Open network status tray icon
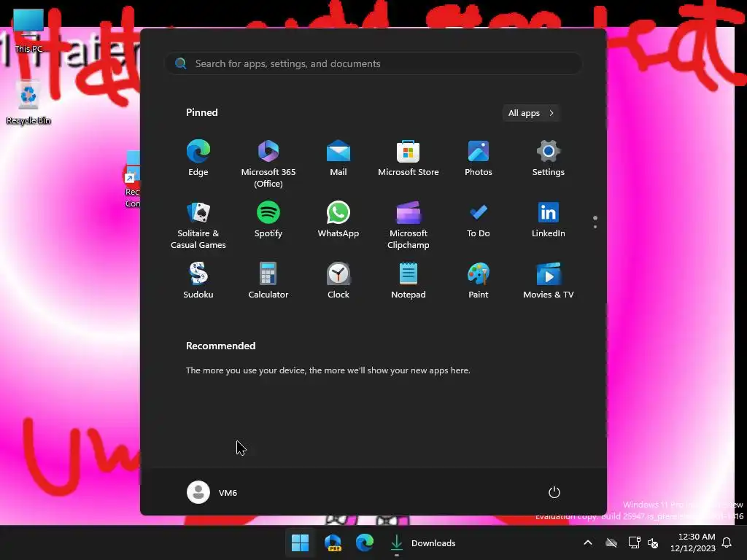747x560 pixels. click(634, 542)
